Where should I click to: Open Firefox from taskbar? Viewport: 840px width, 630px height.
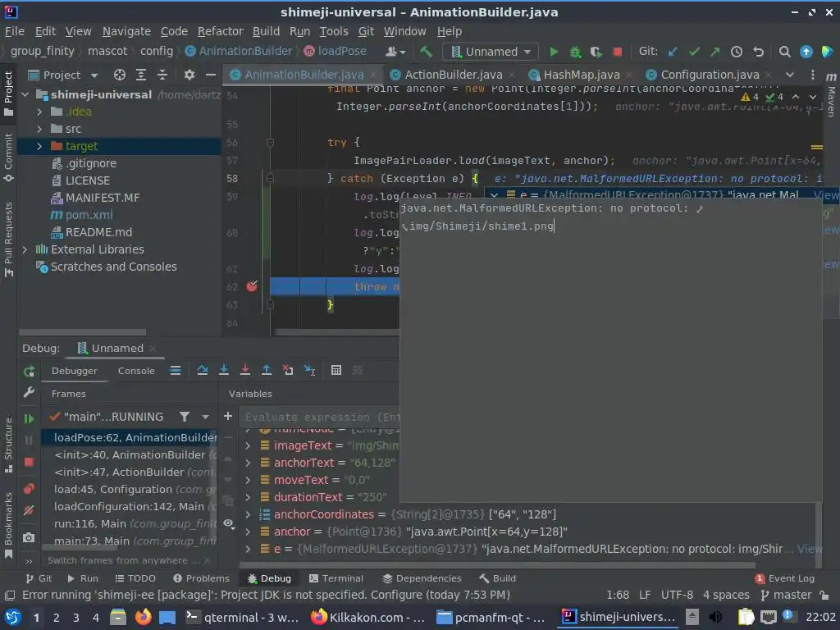(143, 617)
